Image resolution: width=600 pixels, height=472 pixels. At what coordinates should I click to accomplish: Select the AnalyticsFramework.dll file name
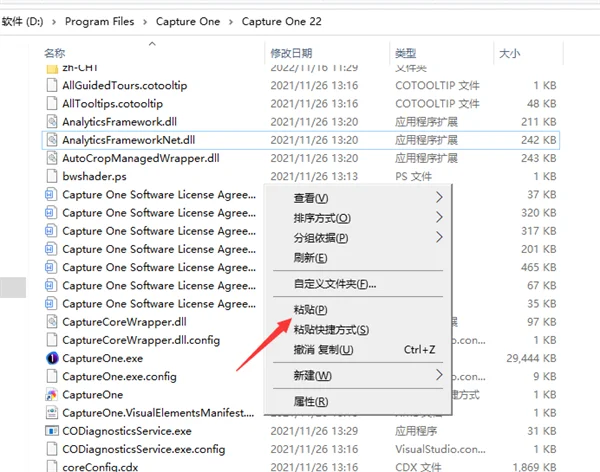tap(119, 122)
